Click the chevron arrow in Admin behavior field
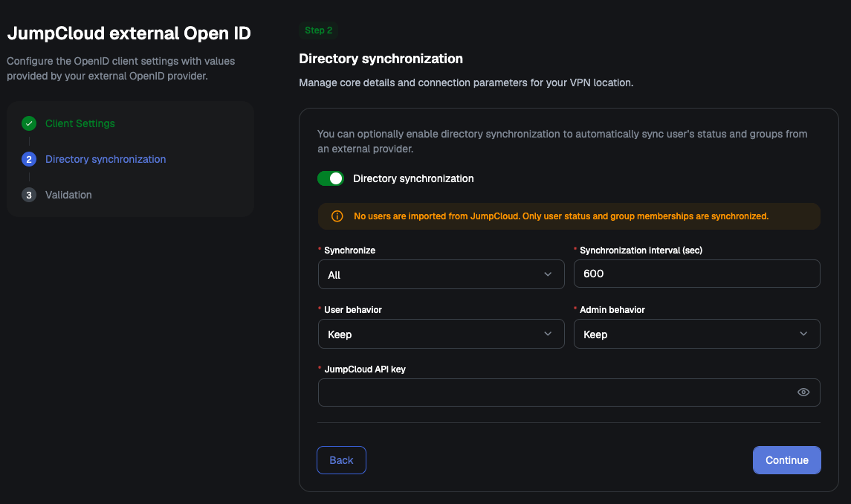The width and height of the screenshot is (851, 504). coord(803,334)
